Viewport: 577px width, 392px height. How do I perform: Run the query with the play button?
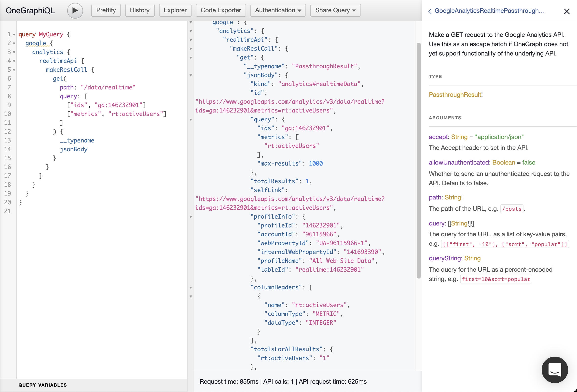(x=75, y=10)
